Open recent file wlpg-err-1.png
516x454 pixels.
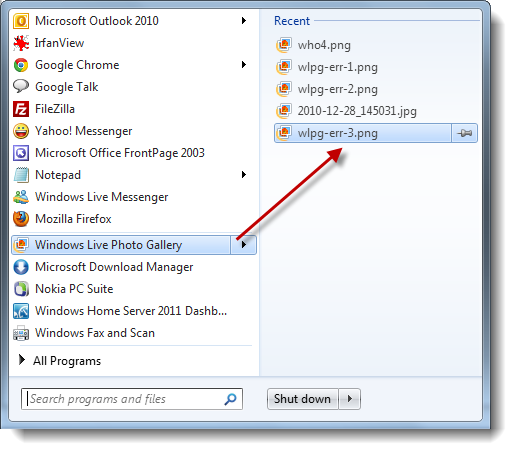[376, 67]
